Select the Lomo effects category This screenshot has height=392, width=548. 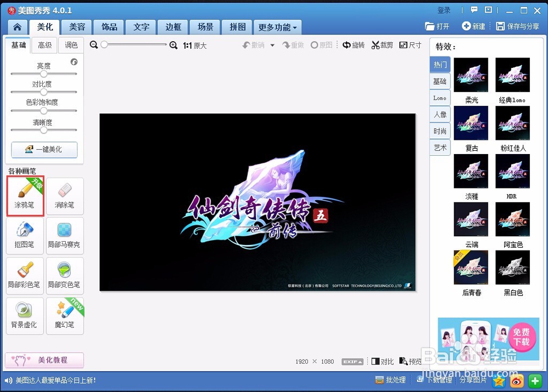click(440, 98)
